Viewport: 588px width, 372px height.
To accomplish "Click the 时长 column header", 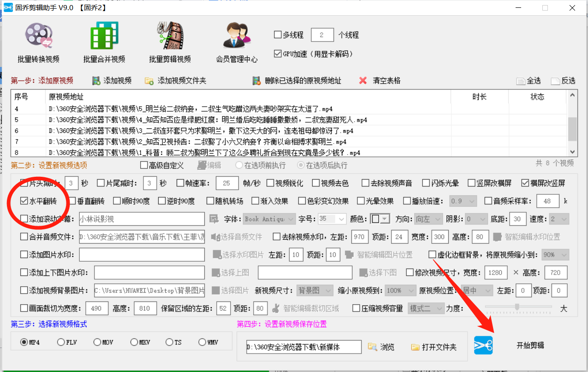I will tap(480, 96).
